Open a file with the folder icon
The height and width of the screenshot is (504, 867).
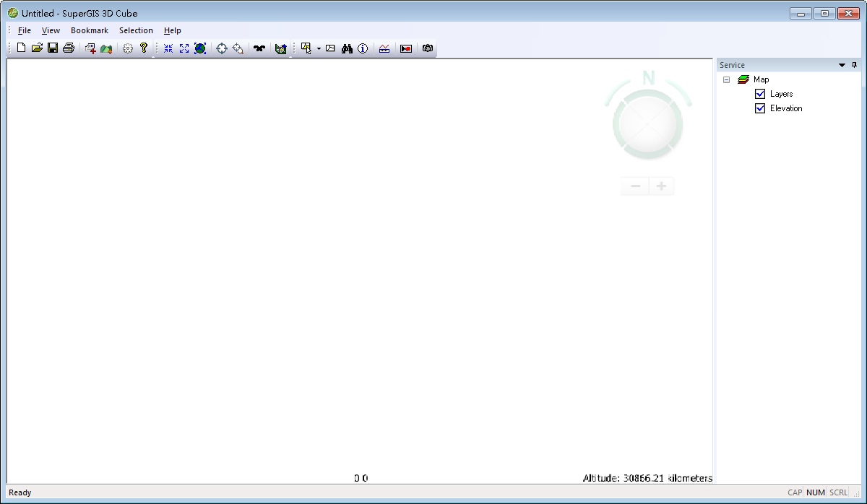tap(37, 48)
